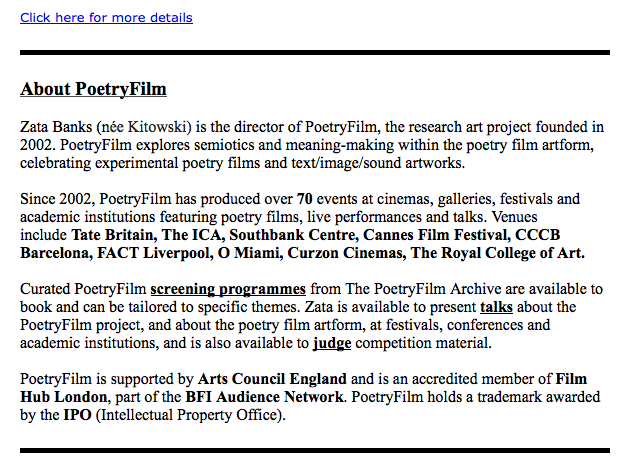Click the horizontal rule below the last paragraph
This screenshot has height=465, width=626.
coord(314,451)
